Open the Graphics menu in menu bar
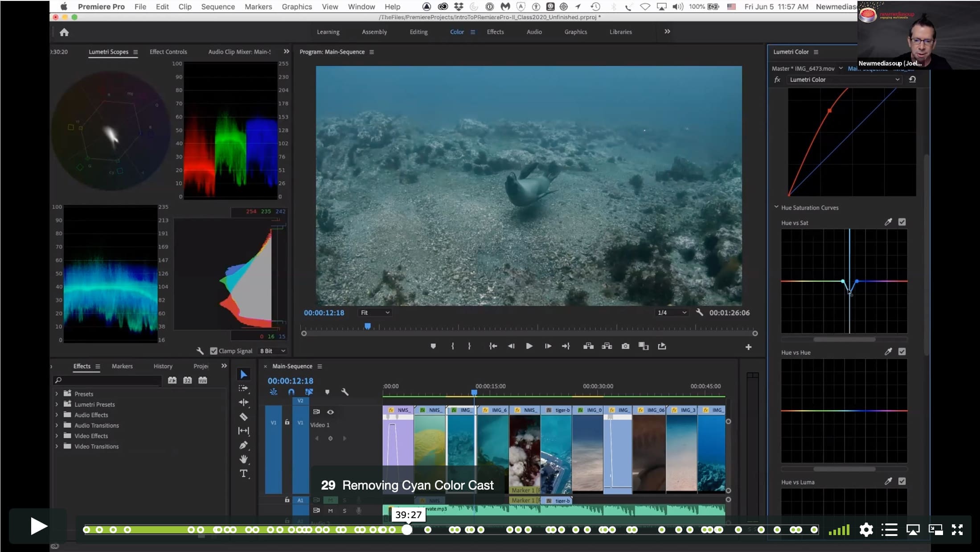Image resolution: width=980 pixels, height=552 pixels. coord(297,7)
